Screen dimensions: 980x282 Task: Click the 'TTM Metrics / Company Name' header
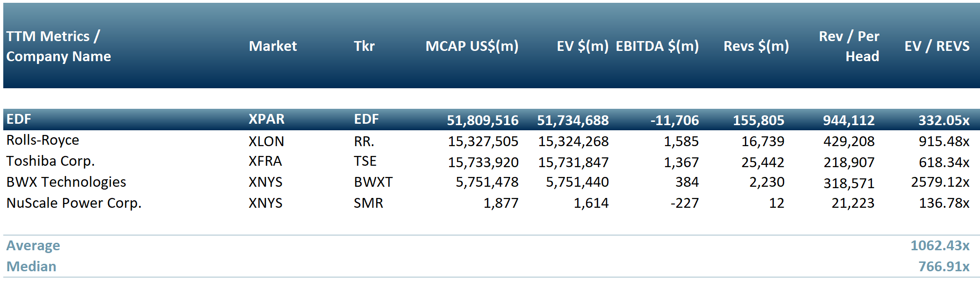pyautogui.click(x=58, y=46)
